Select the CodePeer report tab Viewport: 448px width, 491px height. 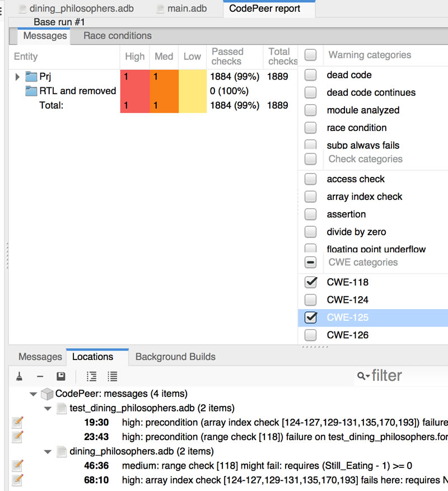coord(269,8)
